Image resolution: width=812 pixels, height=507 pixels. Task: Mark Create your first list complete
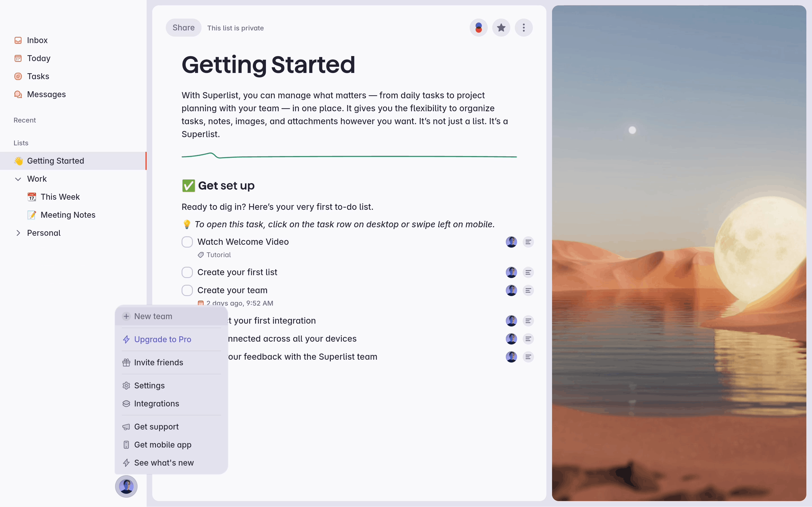(187, 272)
